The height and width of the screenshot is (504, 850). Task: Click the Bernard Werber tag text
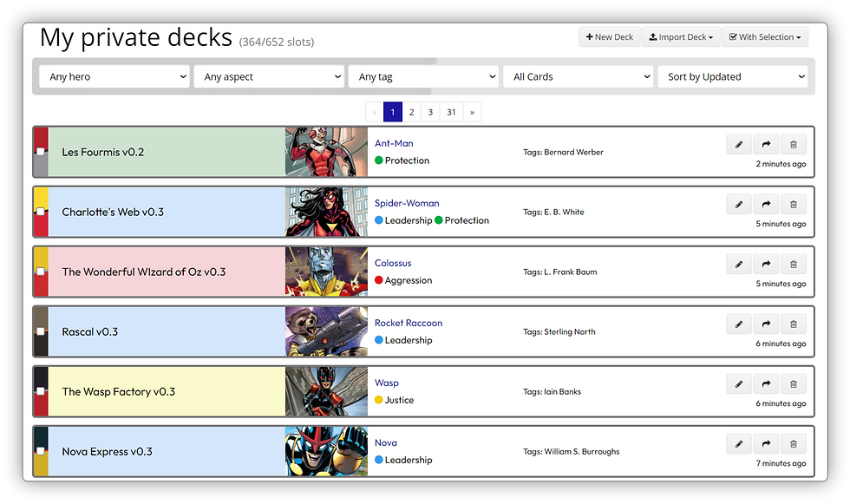[573, 153]
